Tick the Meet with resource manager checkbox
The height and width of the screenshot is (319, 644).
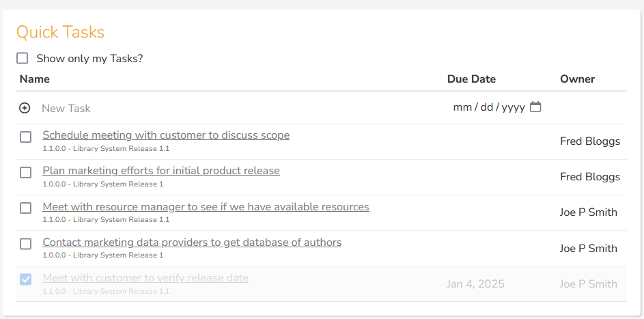pos(25,208)
